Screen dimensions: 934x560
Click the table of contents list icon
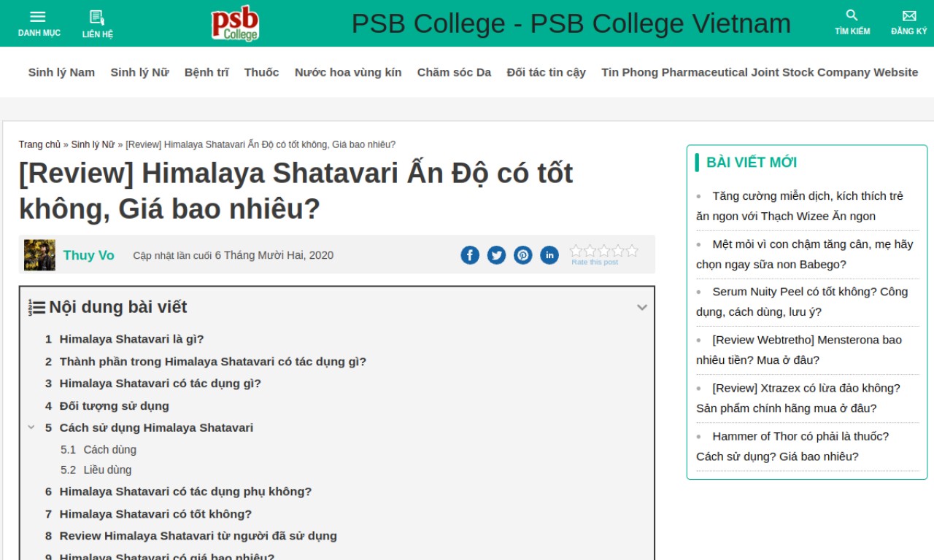click(36, 308)
